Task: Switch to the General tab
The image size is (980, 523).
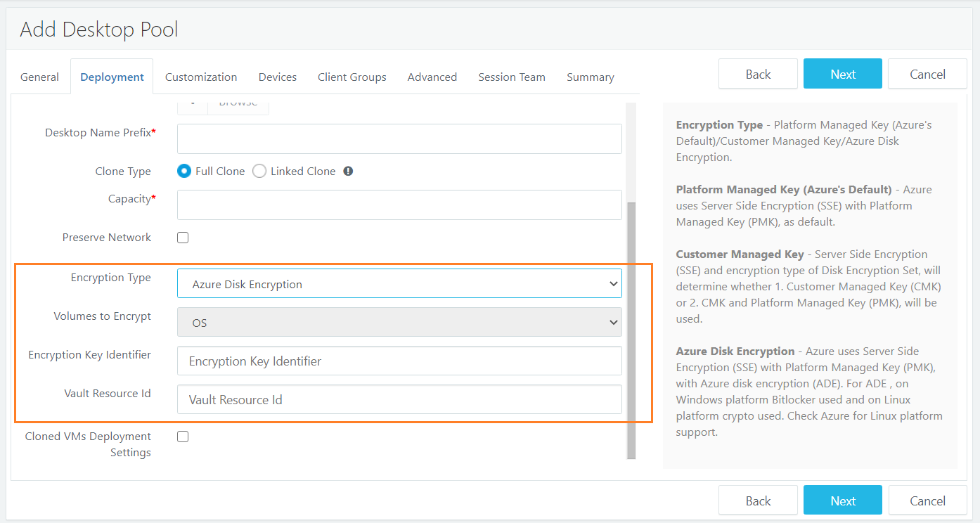Action: tap(39, 77)
